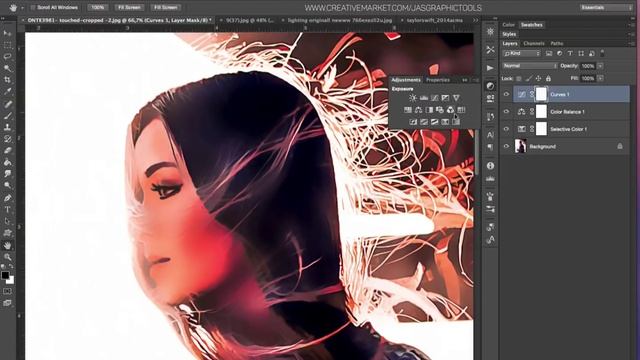Select the Clone Stamp tool
Screen dimensions: 640x360
click(x=7, y=127)
